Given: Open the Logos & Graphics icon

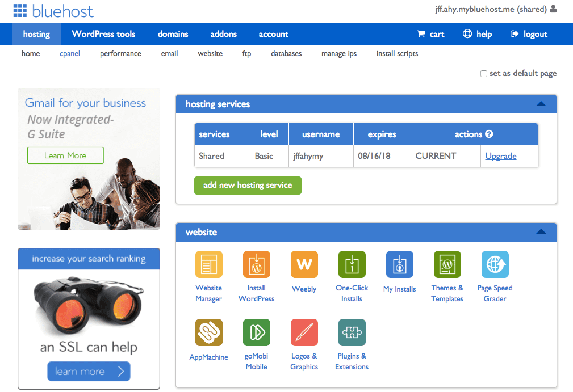Looking at the screenshot, I should pos(304,332).
